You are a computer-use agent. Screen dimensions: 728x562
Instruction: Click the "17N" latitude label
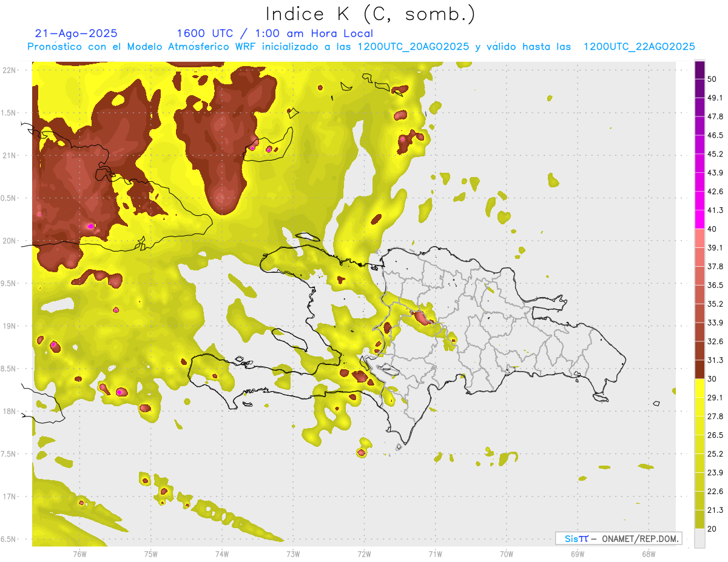[9, 497]
